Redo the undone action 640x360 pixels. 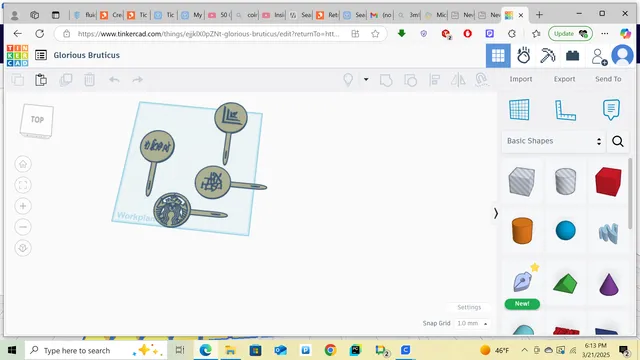tap(138, 80)
